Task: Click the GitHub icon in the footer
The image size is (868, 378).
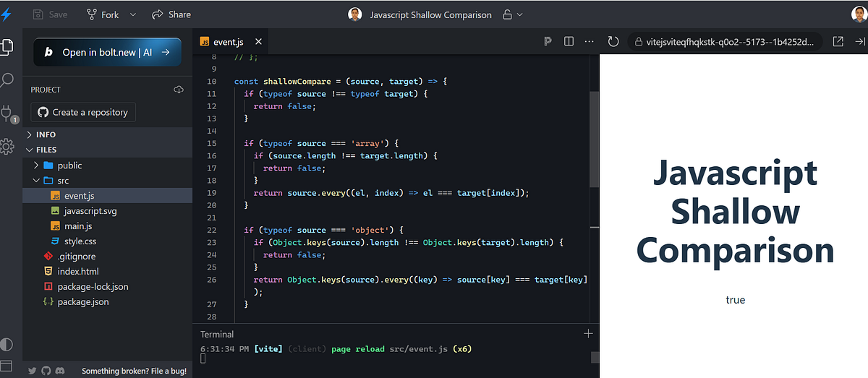Action: click(x=46, y=371)
